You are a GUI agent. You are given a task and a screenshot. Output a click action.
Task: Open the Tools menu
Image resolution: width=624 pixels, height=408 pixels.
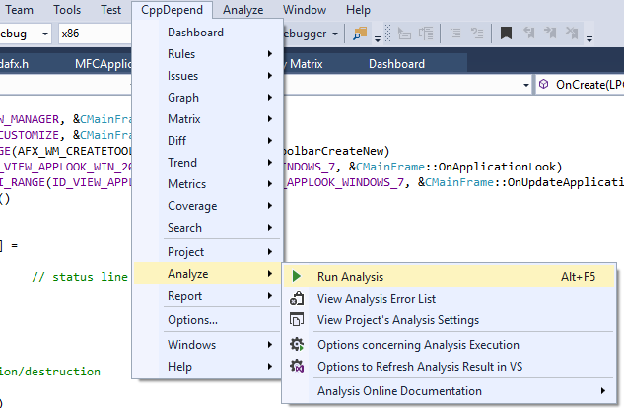tap(67, 10)
